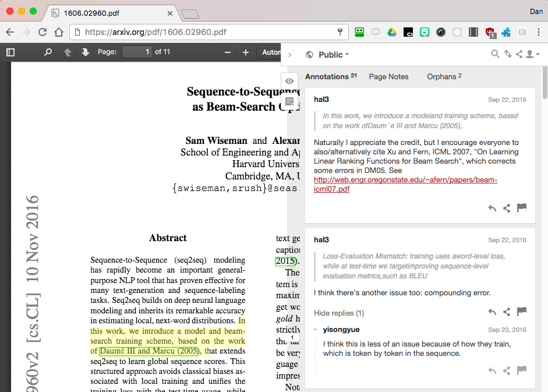The image size is (548, 392).
Task: Share yisongyue's reply
Action: pyautogui.click(x=507, y=370)
